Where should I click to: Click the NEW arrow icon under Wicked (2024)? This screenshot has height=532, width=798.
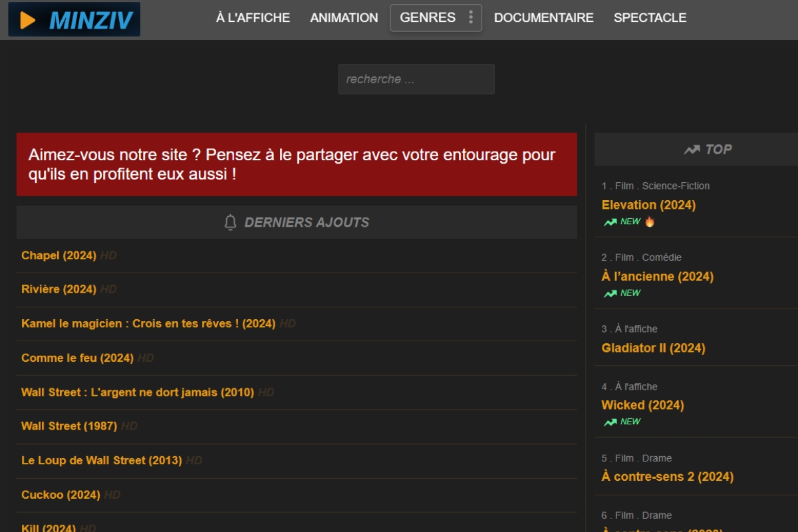pos(609,421)
